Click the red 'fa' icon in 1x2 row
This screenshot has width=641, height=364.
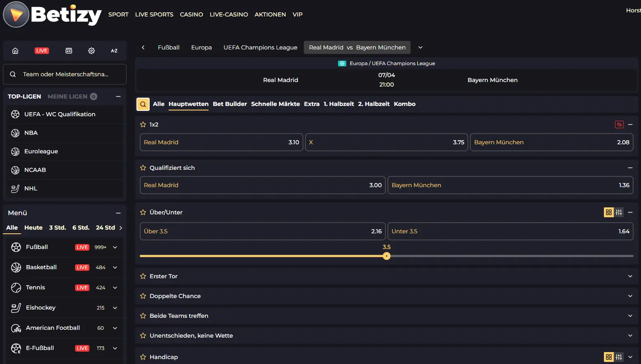(619, 124)
